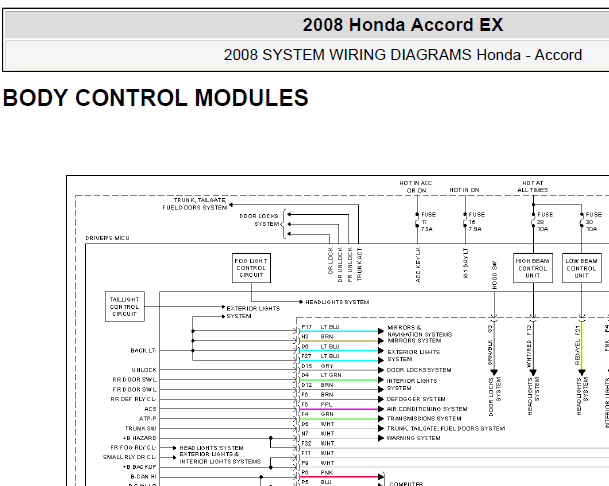This screenshot has height=486, width=609.
Task: Click the "MIRRORS & NAVIGATION SYSTEMS" destination label
Action: tap(419, 331)
